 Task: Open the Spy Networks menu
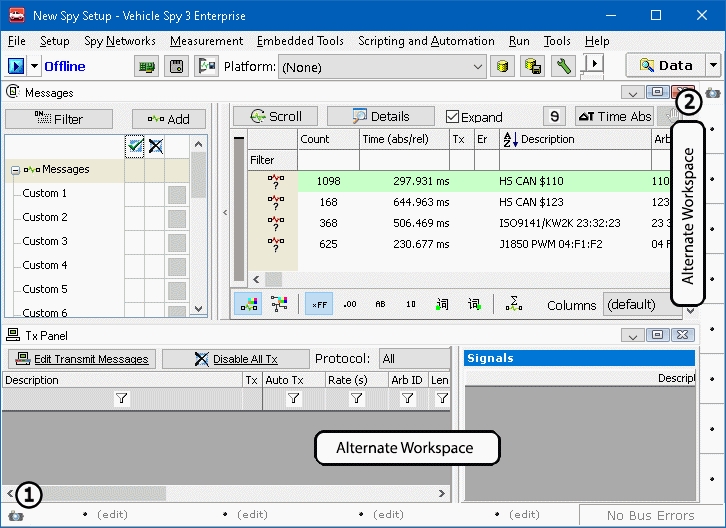pos(120,41)
